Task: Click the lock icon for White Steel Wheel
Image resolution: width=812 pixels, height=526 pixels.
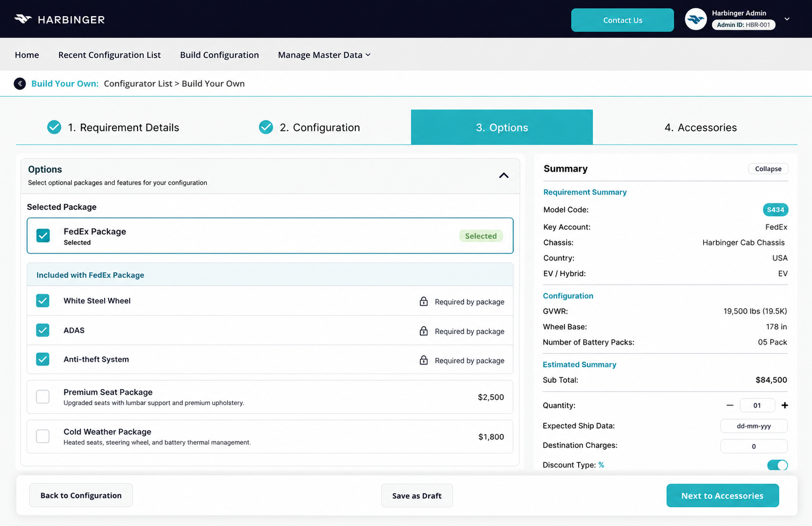Action: coord(424,301)
